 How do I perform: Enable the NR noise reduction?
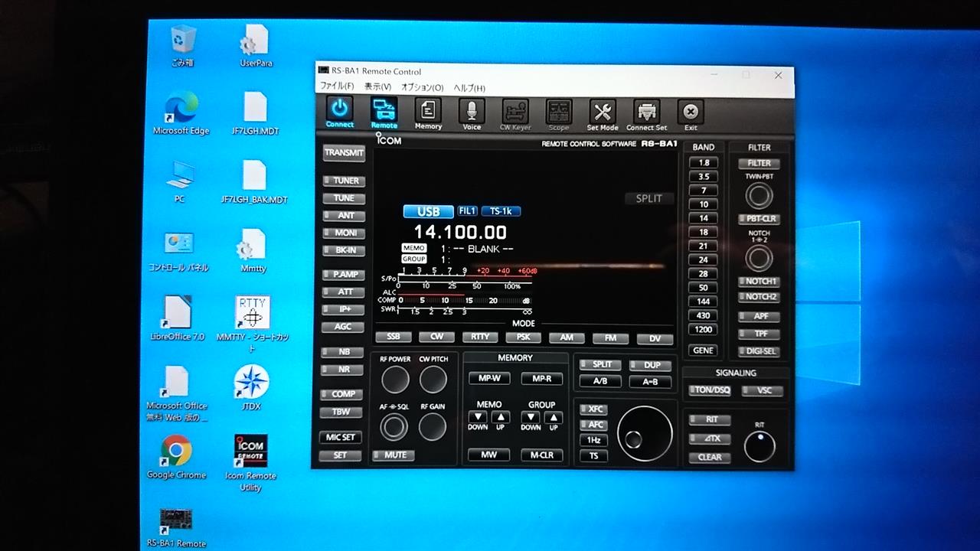point(343,370)
